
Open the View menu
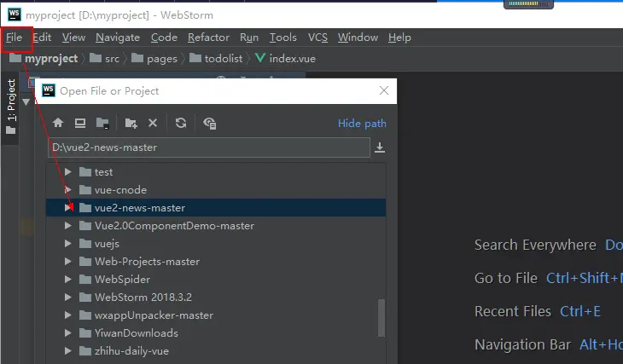pyautogui.click(x=73, y=38)
